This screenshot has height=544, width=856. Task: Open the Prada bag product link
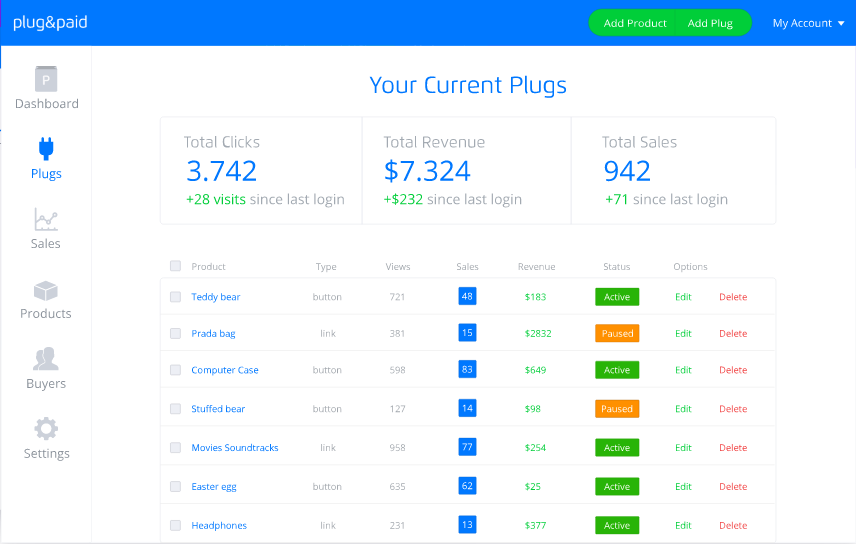(213, 333)
